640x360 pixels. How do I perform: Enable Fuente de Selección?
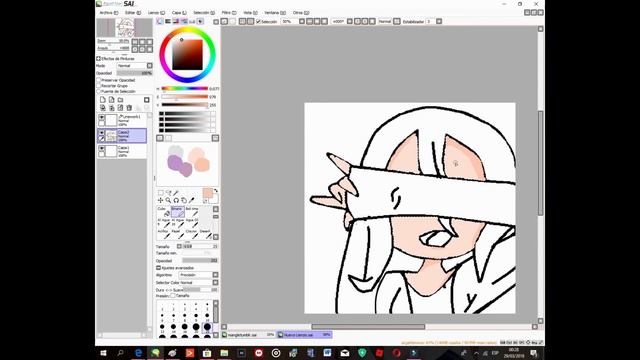coord(99,92)
